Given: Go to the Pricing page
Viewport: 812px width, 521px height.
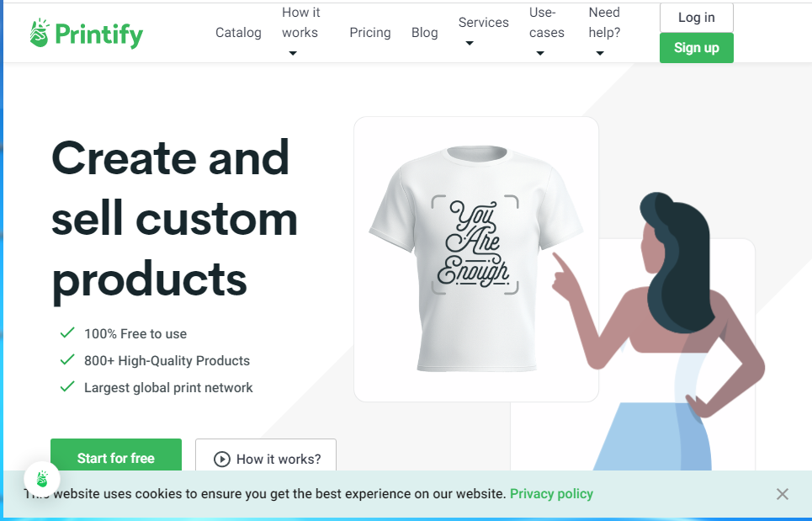Looking at the screenshot, I should click(369, 33).
